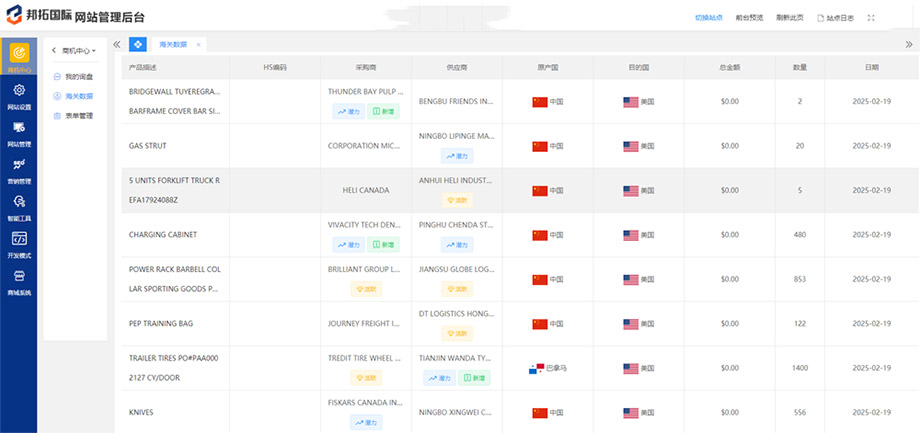Click 潜力 tag under FISKARS CANADA buyer
Image resolution: width=920 pixels, height=433 pixels.
tap(366, 422)
